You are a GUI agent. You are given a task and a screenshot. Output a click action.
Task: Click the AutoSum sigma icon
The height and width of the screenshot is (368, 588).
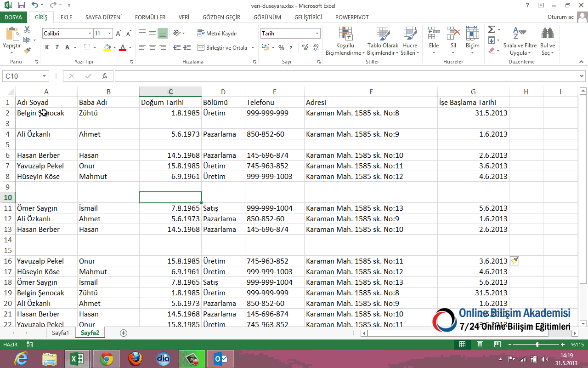click(x=491, y=29)
